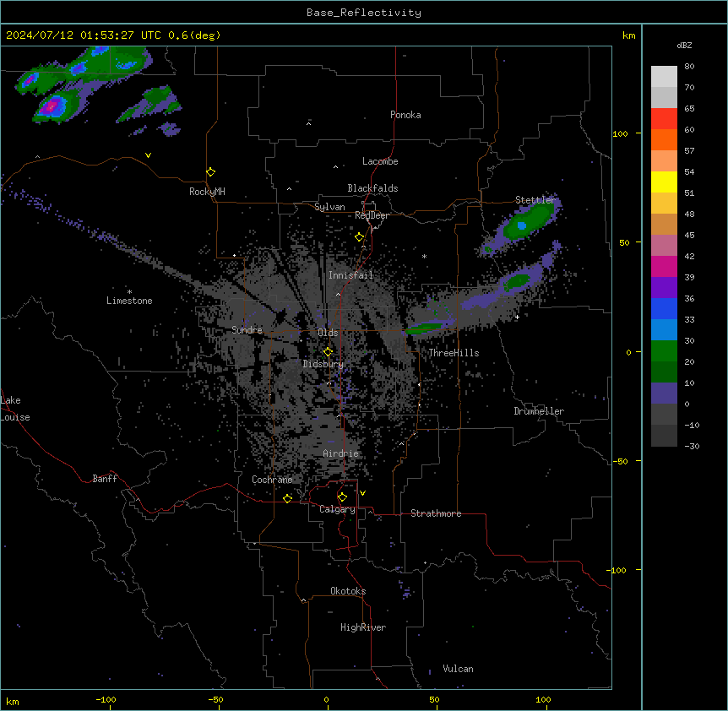Click the Ponoka city label
This screenshot has height=711, width=728.
coord(405,115)
